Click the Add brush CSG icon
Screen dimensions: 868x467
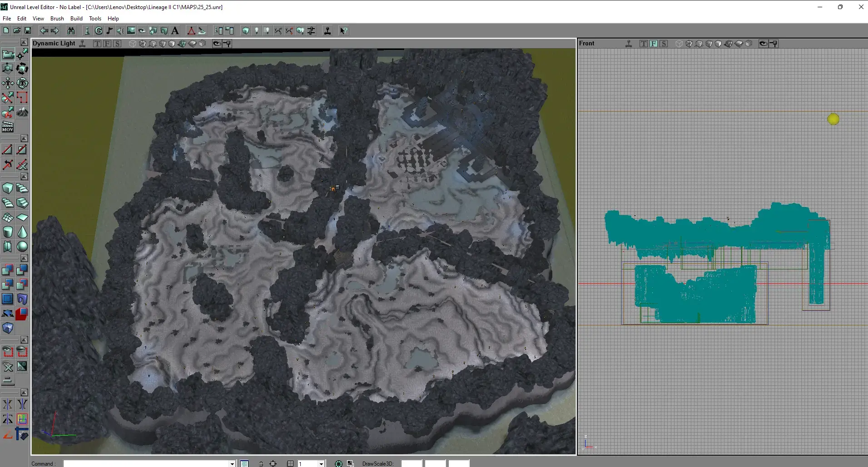(x=8, y=270)
